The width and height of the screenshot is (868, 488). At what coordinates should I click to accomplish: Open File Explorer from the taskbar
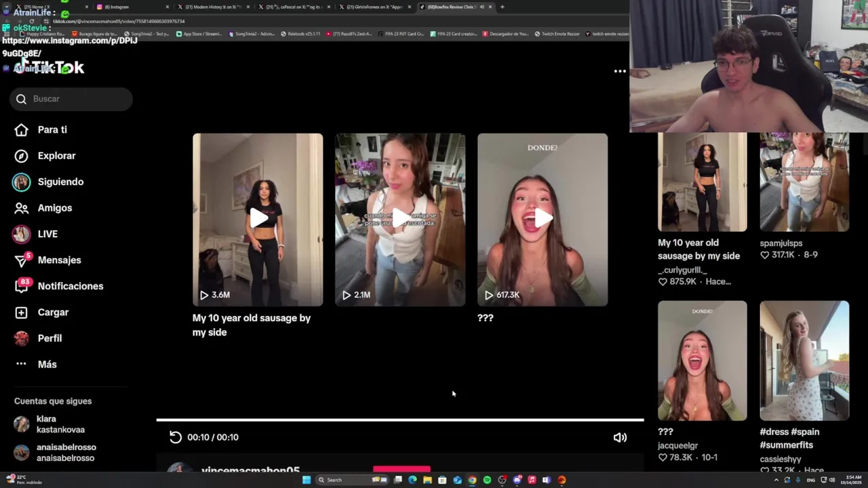pos(427,480)
